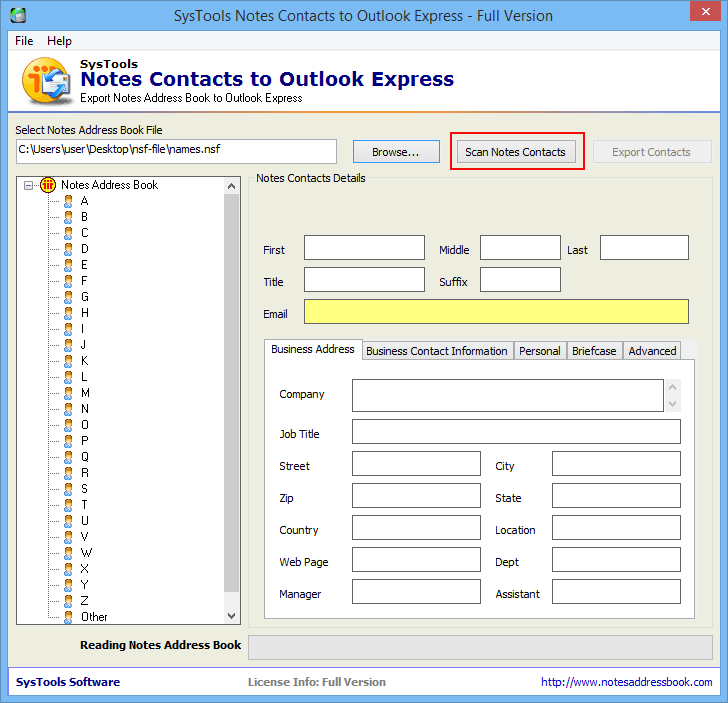Click the contact icon beside letter I
Image resolution: width=728 pixels, height=703 pixels.
point(68,329)
